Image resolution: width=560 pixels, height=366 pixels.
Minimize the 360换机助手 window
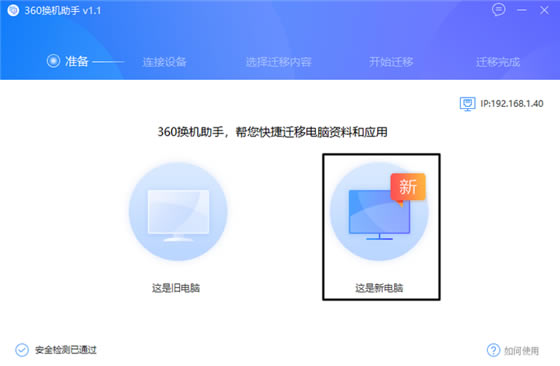pos(522,10)
